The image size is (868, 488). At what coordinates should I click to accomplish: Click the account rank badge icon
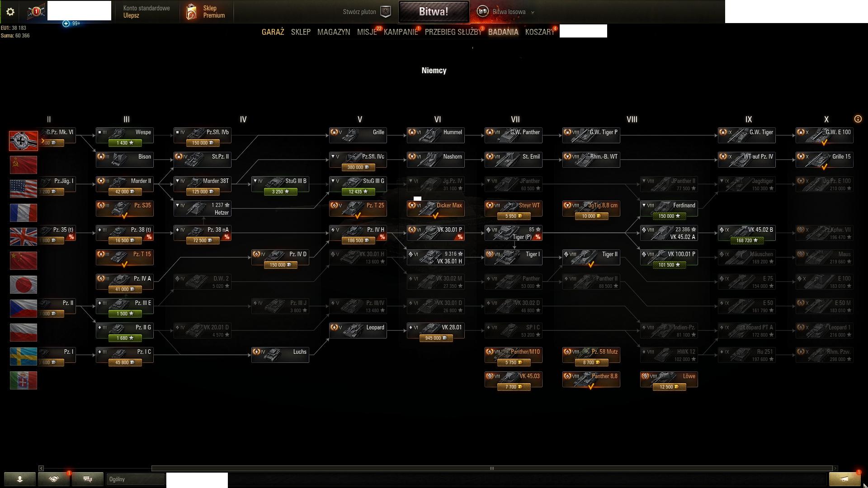tap(36, 12)
